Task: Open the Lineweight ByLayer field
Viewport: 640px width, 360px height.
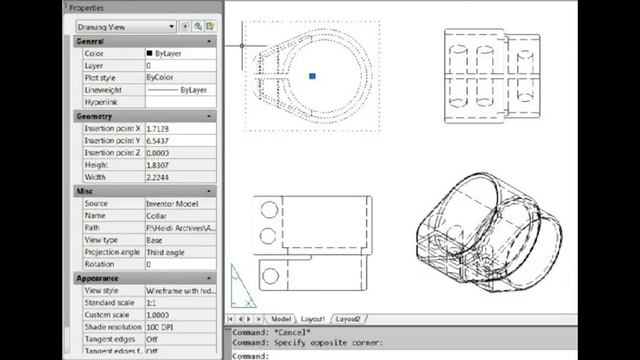Action: pyautogui.click(x=181, y=90)
